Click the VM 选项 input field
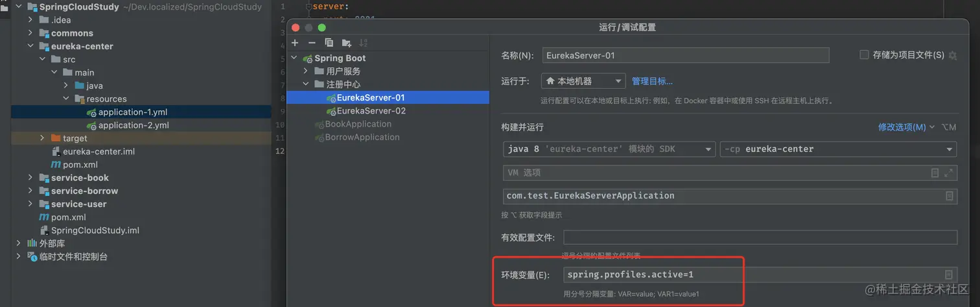The height and width of the screenshot is (307, 980). coord(730,173)
